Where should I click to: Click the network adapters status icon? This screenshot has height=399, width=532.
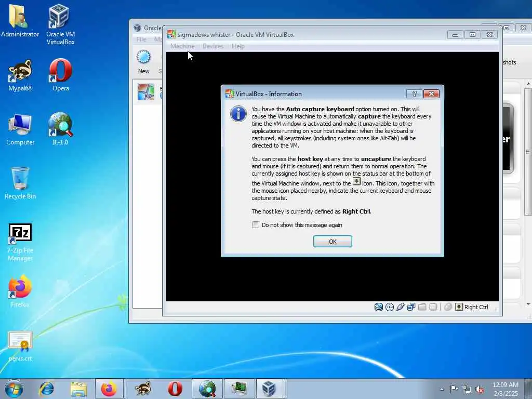(411, 307)
